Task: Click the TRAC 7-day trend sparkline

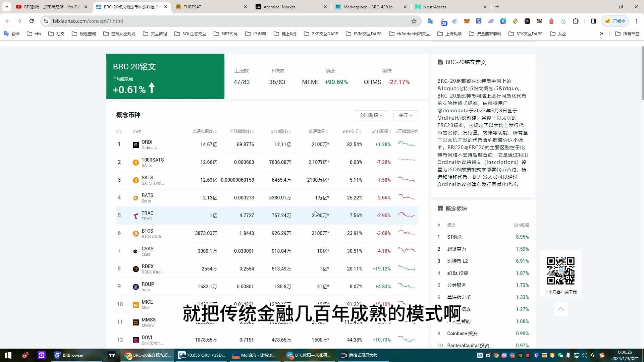Action: click(407, 216)
